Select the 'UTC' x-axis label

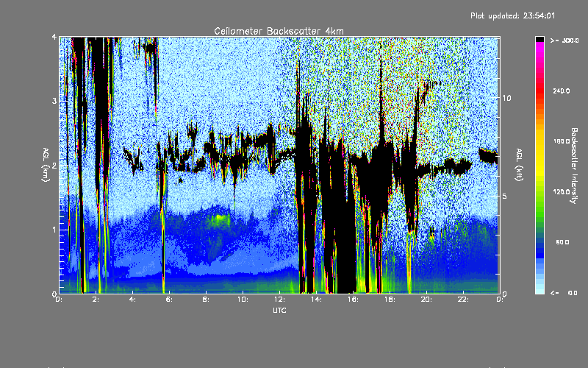click(x=279, y=310)
